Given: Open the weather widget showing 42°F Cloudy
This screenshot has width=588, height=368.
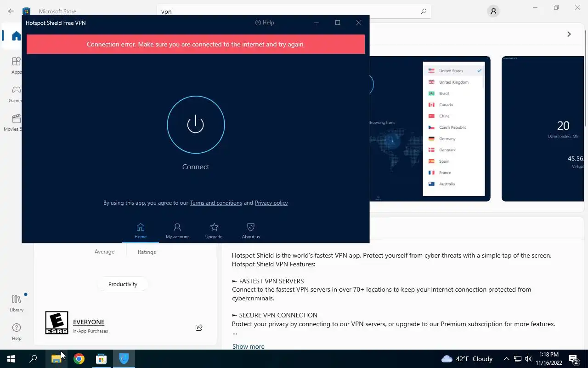Looking at the screenshot, I should 467,359.
